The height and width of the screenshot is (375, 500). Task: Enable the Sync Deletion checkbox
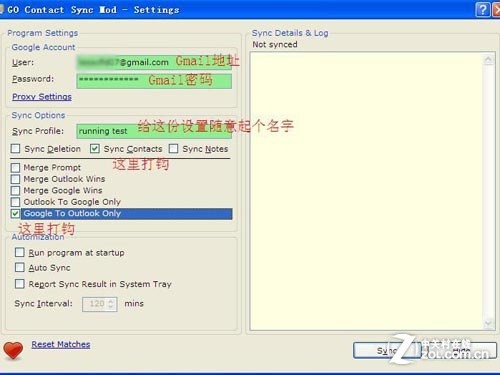coord(15,149)
